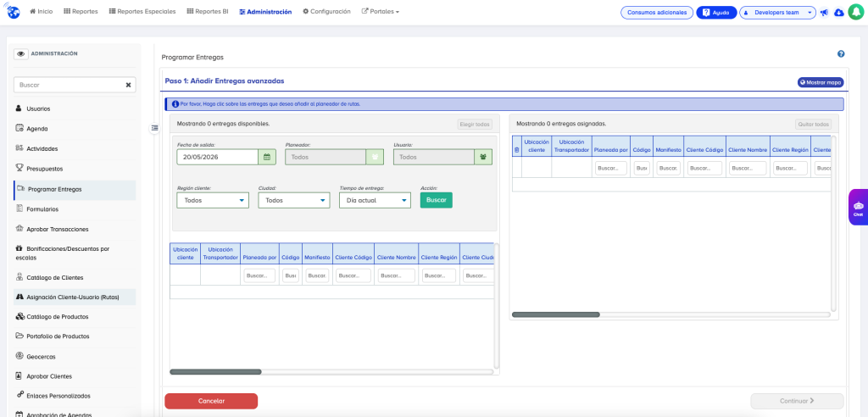868x417 pixels.
Task: Click Mostrar mapa button
Action: tap(821, 82)
